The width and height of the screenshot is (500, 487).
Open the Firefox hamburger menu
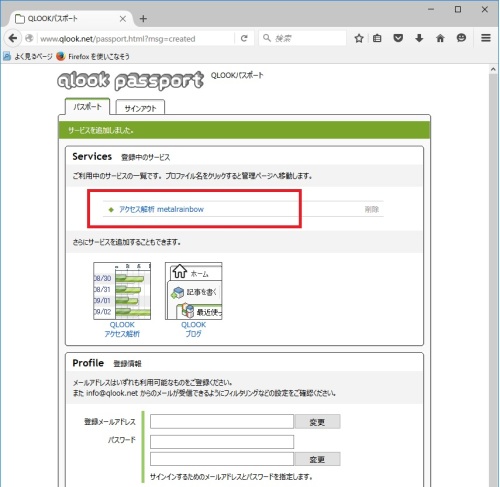tap(486, 38)
